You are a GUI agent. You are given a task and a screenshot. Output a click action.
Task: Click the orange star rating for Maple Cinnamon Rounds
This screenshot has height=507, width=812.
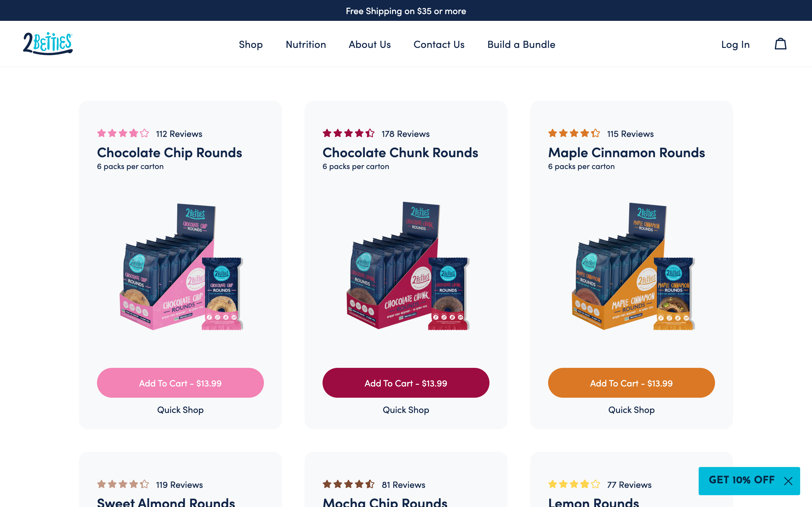click(574, 134)
